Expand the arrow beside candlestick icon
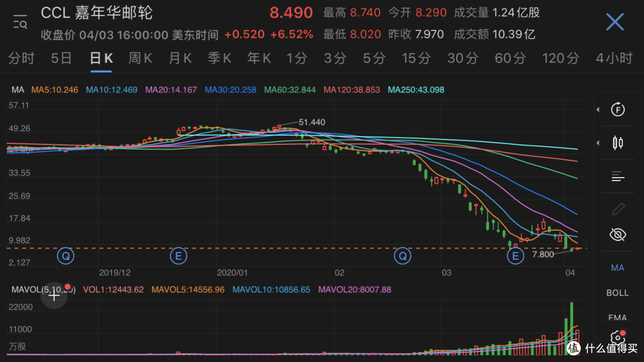 click(598, 143)
